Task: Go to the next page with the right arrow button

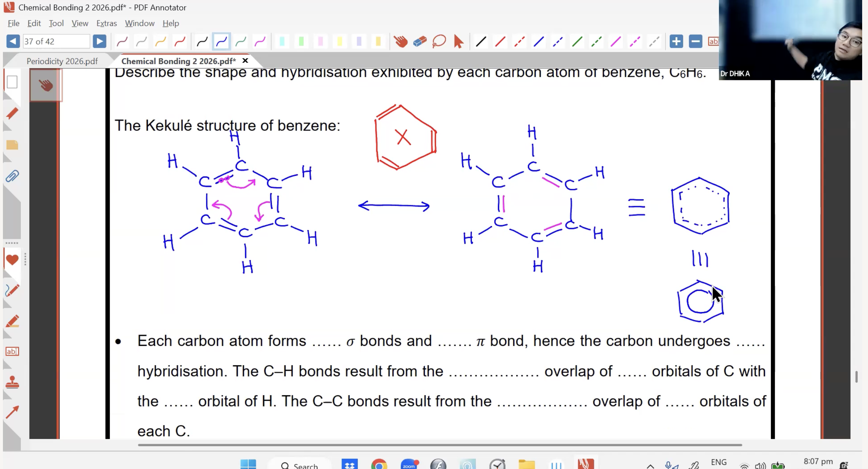Action: (x=99, y=41)
